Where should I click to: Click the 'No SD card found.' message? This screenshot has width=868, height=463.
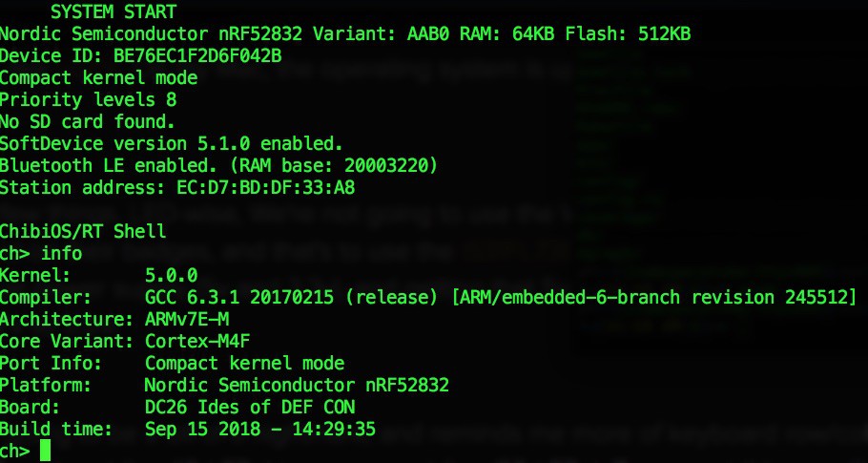88,121
